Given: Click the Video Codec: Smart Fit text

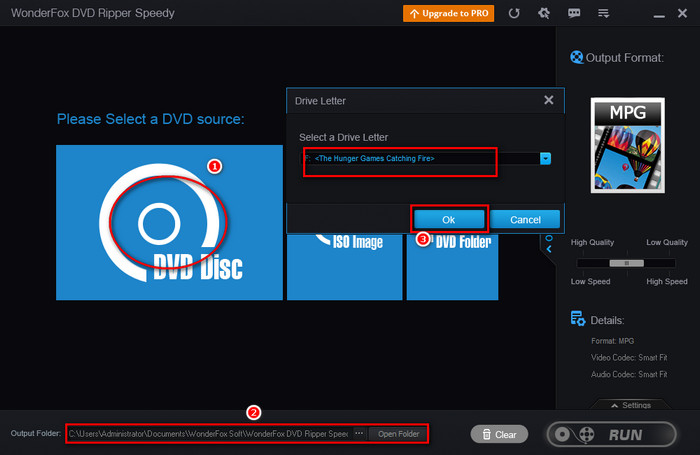Looking at the screenshot, I should click(x=629, y=358).
